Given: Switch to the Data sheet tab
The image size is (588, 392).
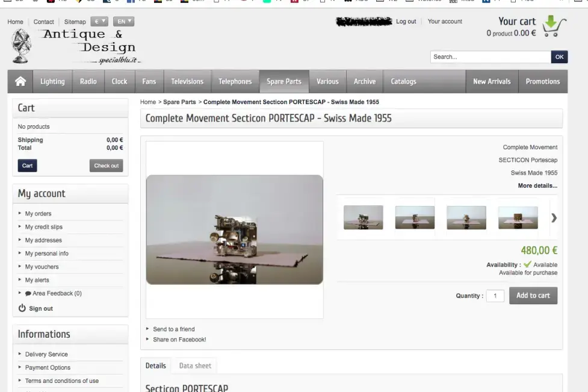Looking at the screenshot, I should [x=195, y=366].
